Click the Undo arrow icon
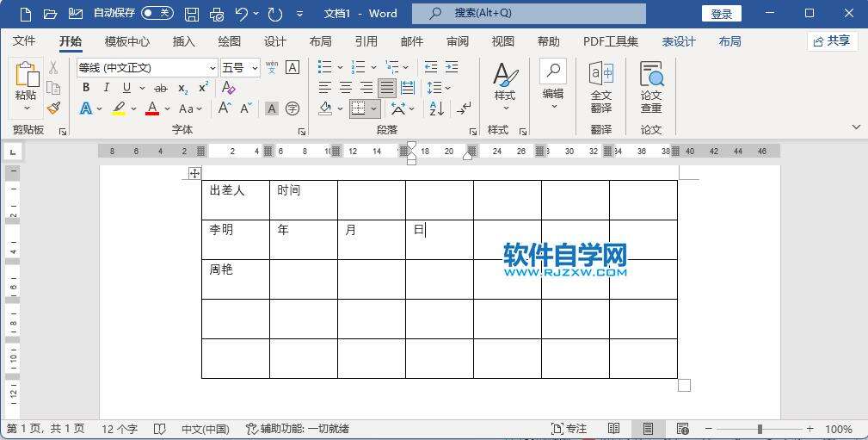Image resolution: width=868 pixels, height=440 pixels. click(242, 14)
